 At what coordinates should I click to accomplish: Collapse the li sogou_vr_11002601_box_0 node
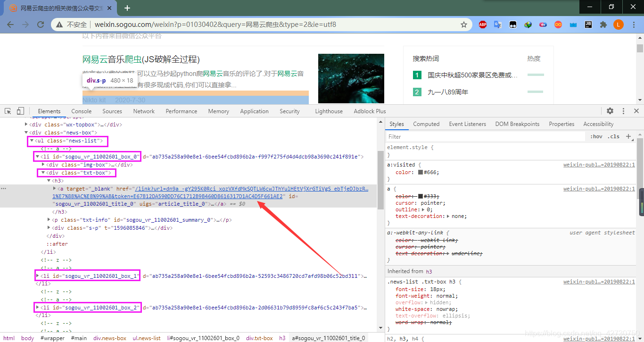tap(37, 157)
